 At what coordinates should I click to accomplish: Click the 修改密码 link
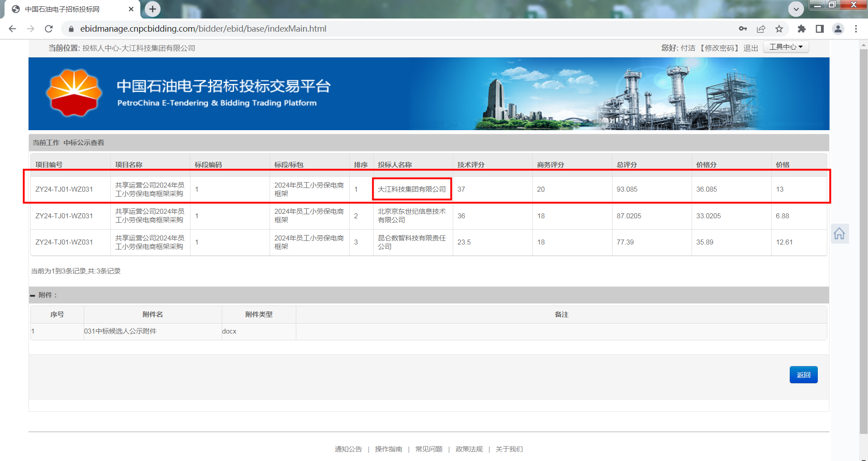pos(719,48)
